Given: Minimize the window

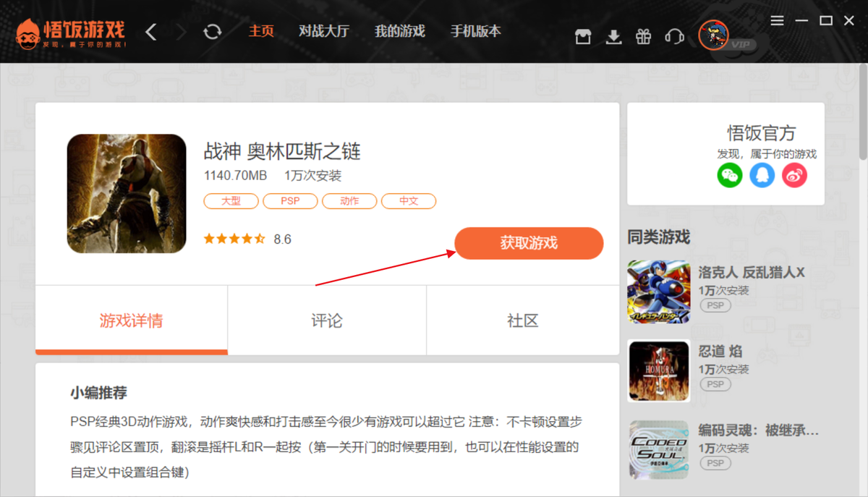Looking at the screenshot, I should click(802, 21).
